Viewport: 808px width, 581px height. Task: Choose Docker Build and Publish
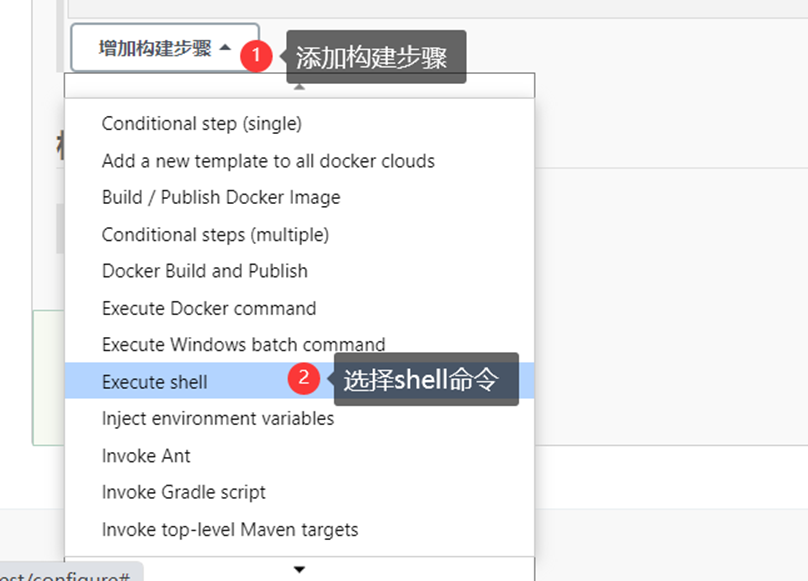coord(205,271)
